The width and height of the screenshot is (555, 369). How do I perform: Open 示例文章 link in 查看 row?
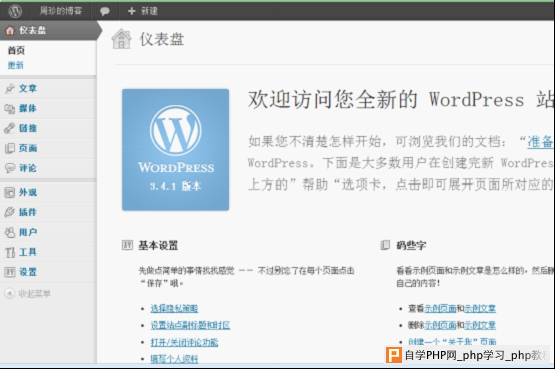click(480, 309)
